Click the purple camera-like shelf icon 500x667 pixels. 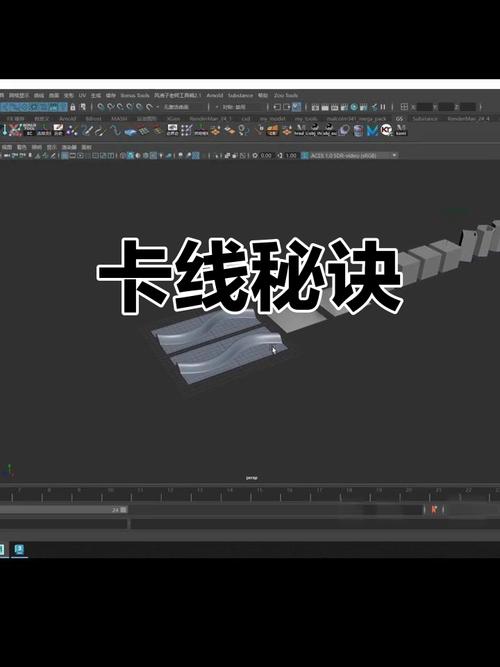[x=344, y=130]
